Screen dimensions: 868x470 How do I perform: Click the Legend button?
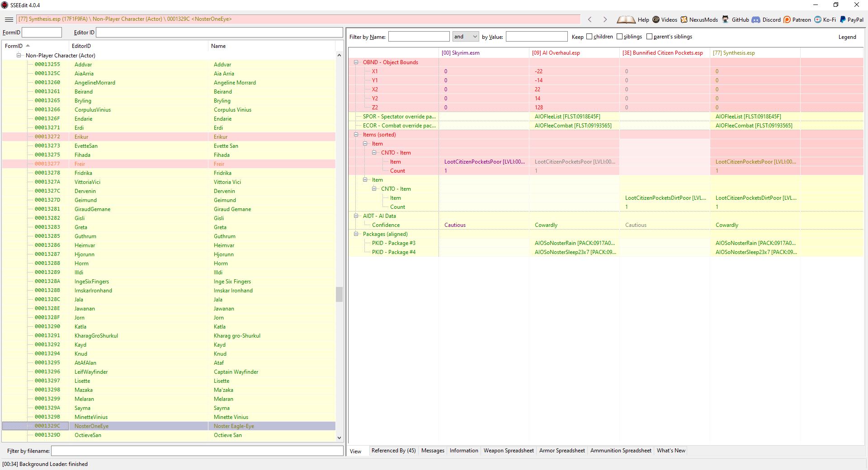pos(848,37)
